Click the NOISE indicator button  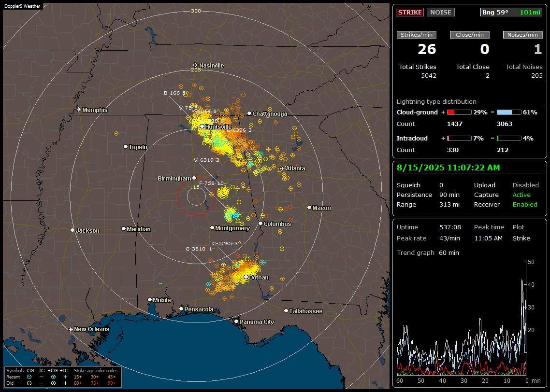coord(441,12)
